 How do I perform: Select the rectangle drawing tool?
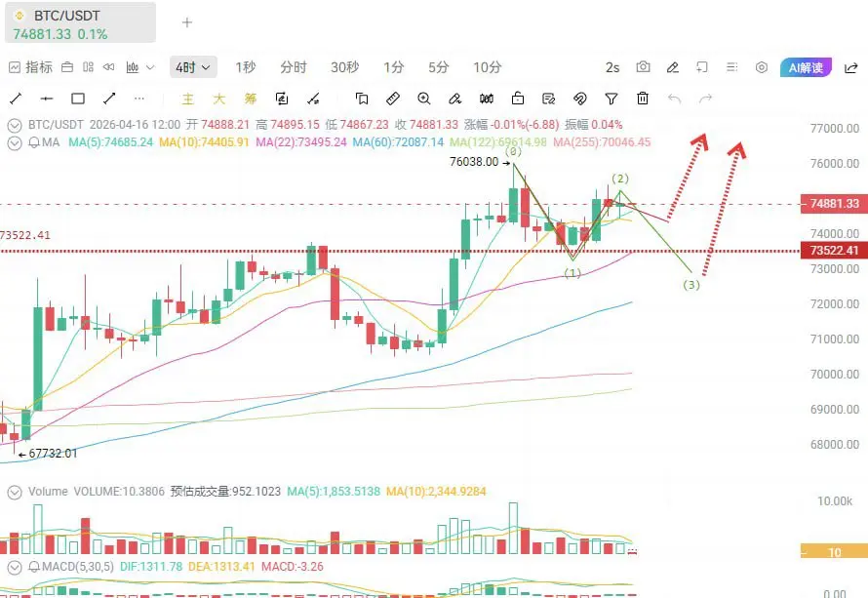click(x=78, y=99)
